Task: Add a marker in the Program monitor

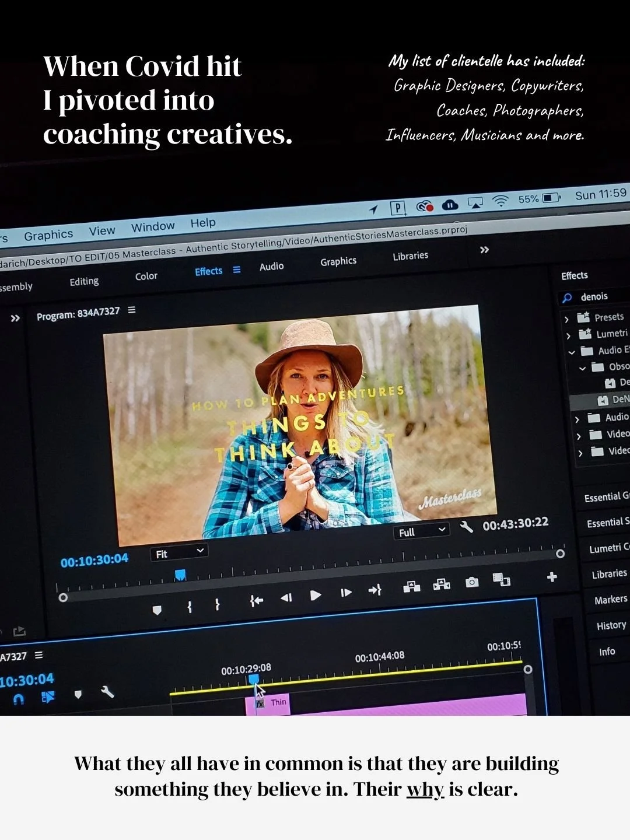Action: [x=157, y=610]
